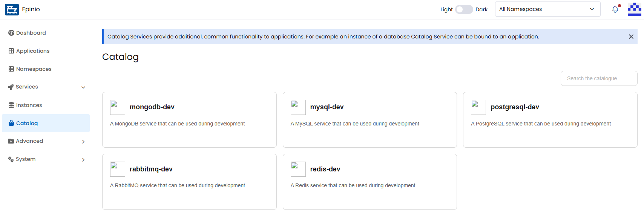
Task: Open Namespaces in the sidebar
Action: [46, 69]
